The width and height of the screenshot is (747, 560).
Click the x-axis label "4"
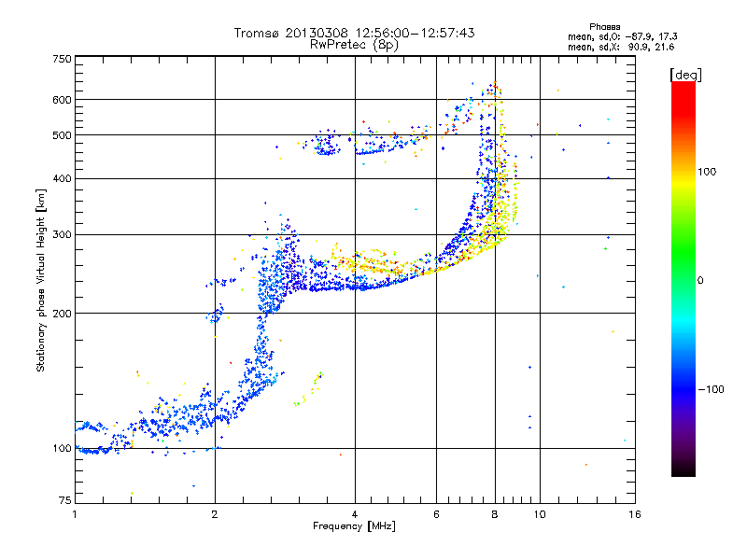tap(355, 514)
